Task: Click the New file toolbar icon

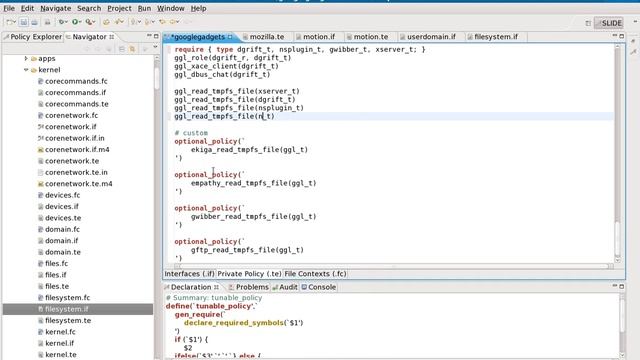Action: 9,22
